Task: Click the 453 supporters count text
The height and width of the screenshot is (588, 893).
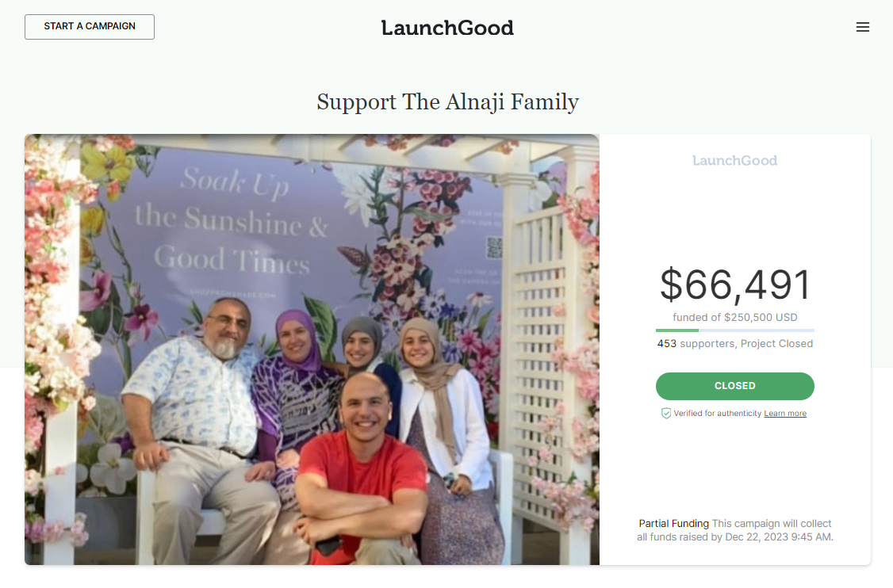Action: 696,343
